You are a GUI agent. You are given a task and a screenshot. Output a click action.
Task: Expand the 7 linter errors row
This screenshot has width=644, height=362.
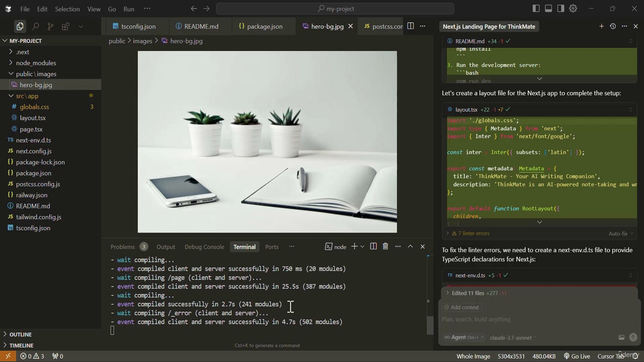pos(468,233)
